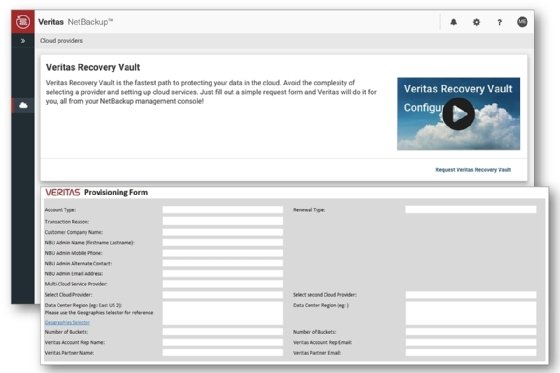
Task: Click the Transaction Reason field
Action: point(223,221)
